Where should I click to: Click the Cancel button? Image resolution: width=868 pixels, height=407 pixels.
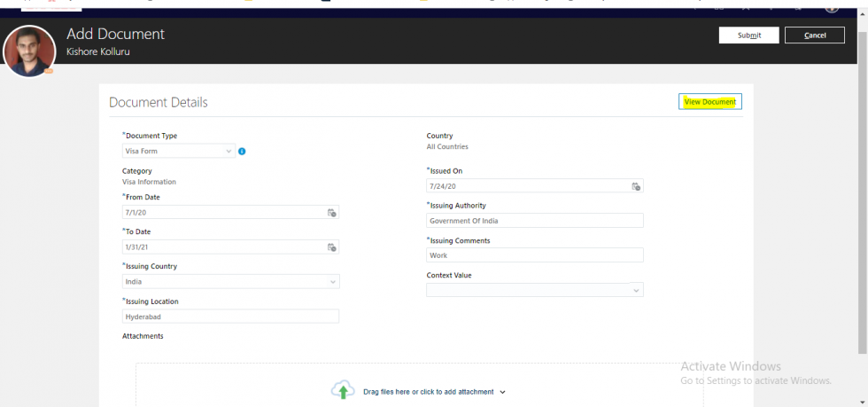coord(815,35)
